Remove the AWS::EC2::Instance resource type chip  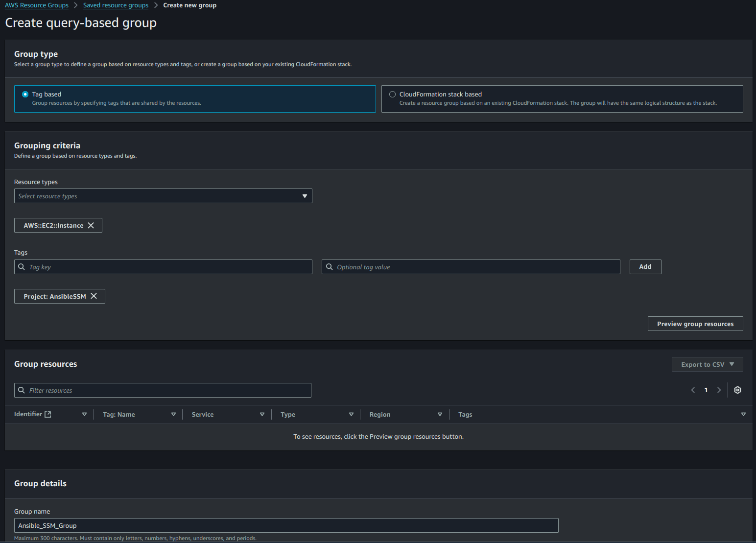(91, 225)
